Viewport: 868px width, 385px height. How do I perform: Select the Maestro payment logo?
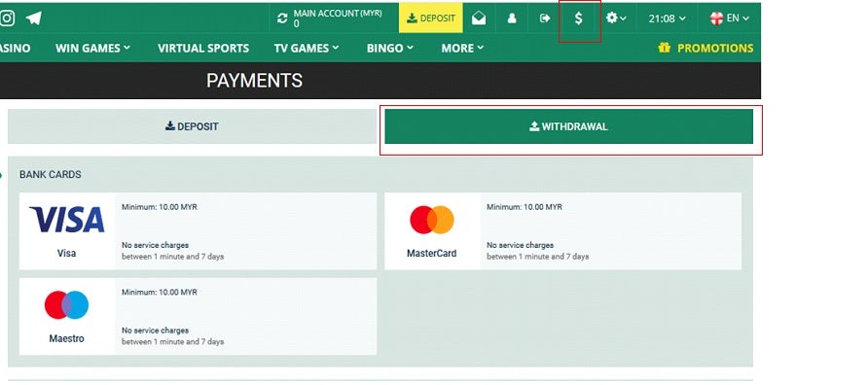click(66, 305)
